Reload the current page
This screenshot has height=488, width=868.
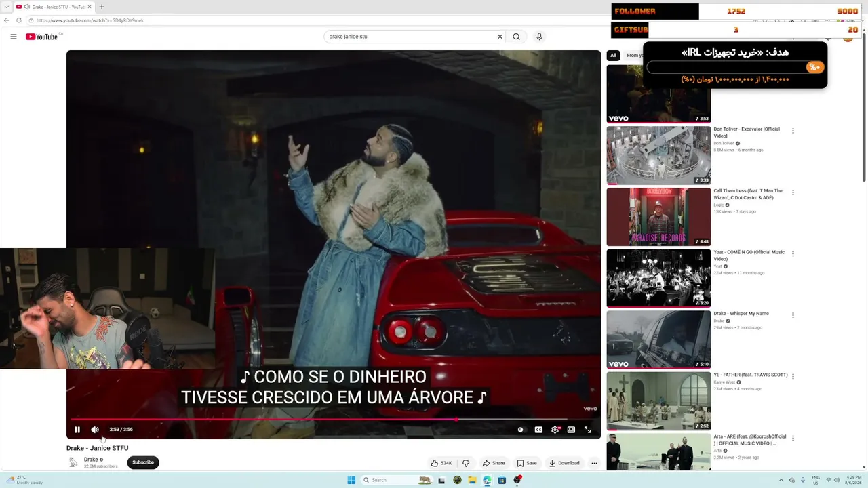point(19,20)
